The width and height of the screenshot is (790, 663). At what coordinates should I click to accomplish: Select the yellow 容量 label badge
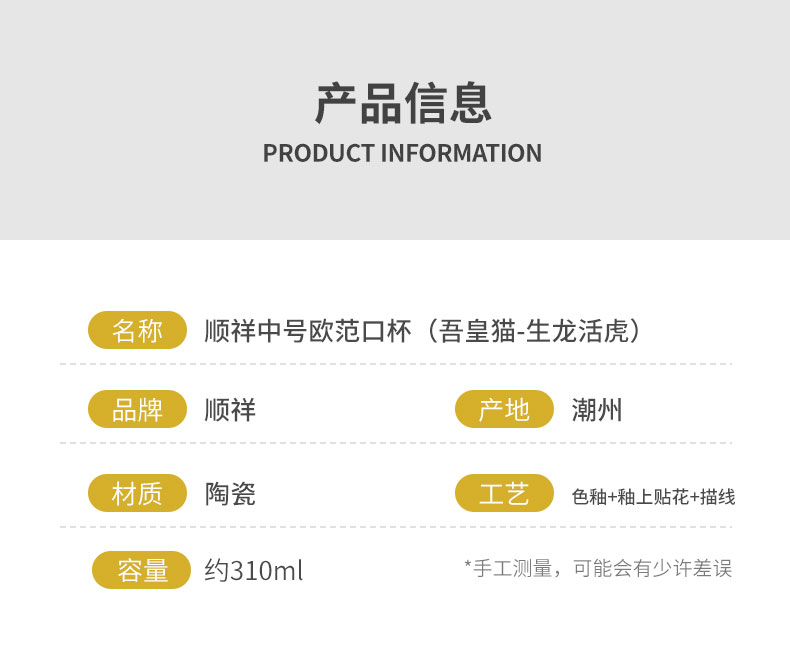click(x=141, y=570)
